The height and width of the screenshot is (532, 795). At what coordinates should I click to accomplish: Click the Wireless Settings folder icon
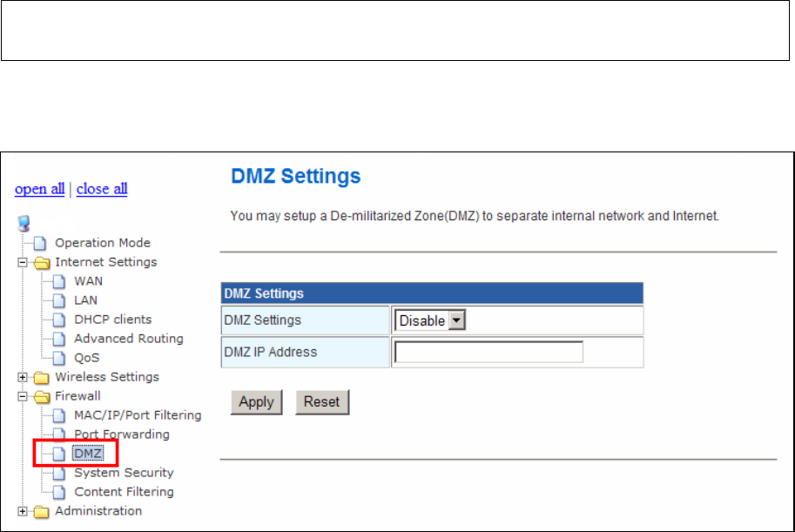pyautogui.click(x=41, y=377)
